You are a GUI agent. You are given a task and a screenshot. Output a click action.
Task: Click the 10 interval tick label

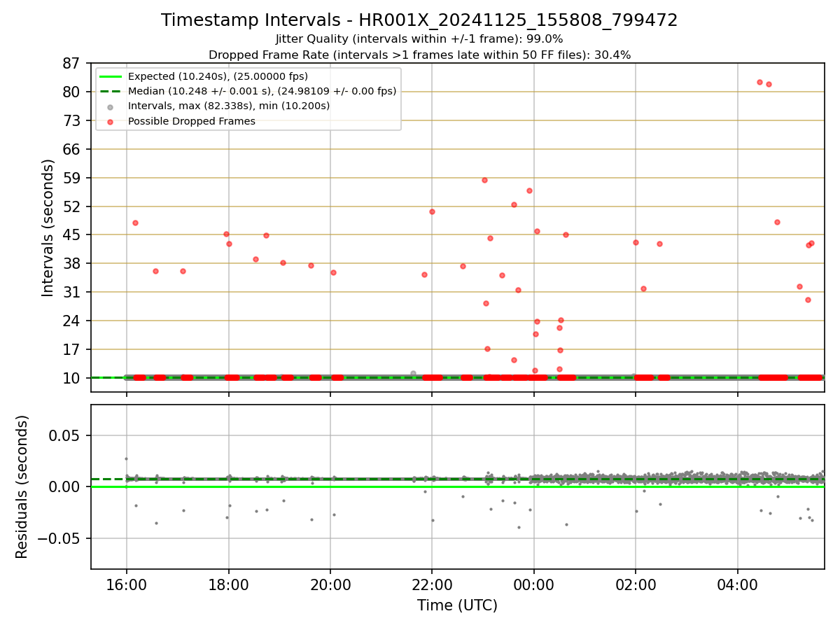(x=71, y=378)
